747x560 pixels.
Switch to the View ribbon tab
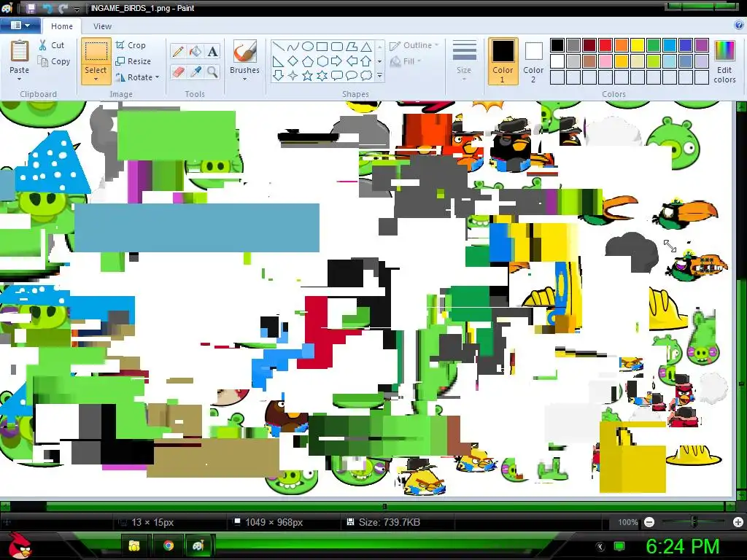pyautogui.click(x=102, y=26)
